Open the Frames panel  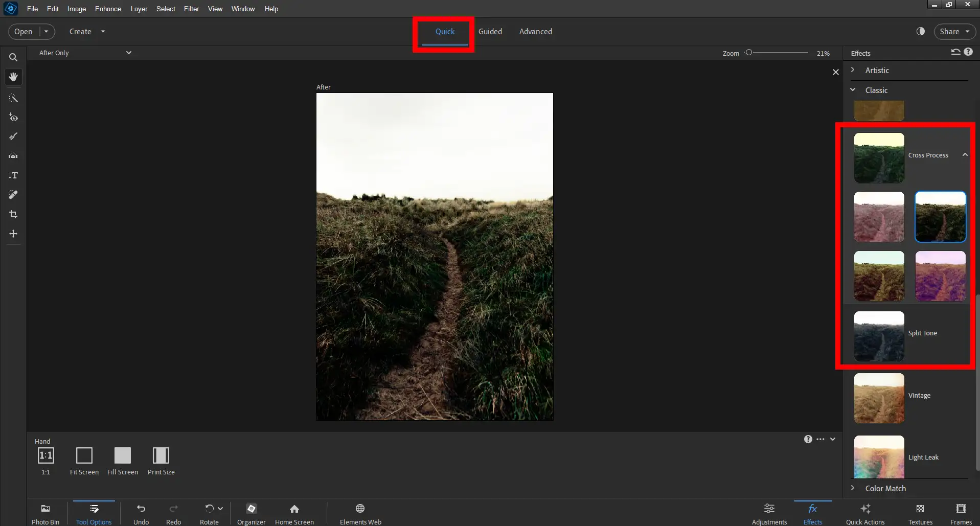(961, 514)
